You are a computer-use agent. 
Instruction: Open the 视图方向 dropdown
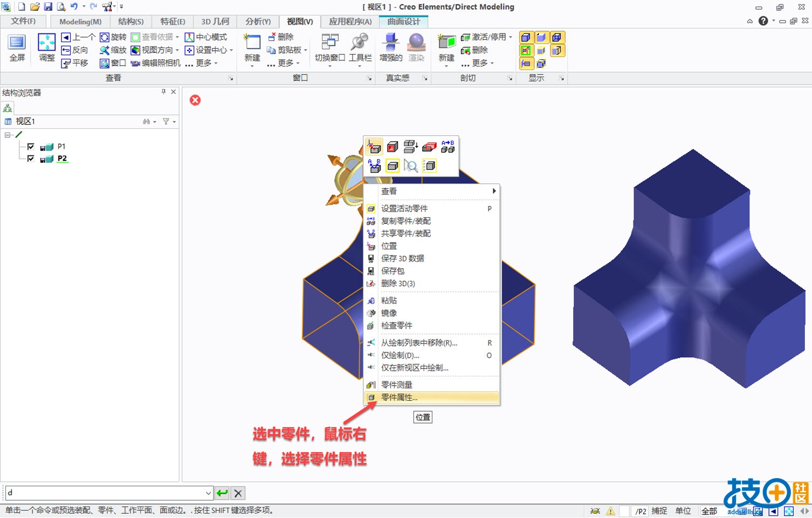[177, 50]
